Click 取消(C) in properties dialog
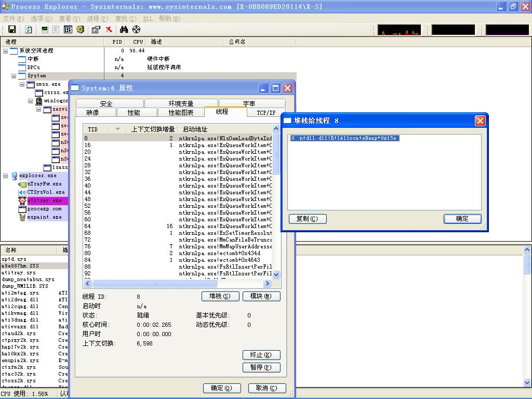Viewport: 532px width, 399px height. coord(267,388)
